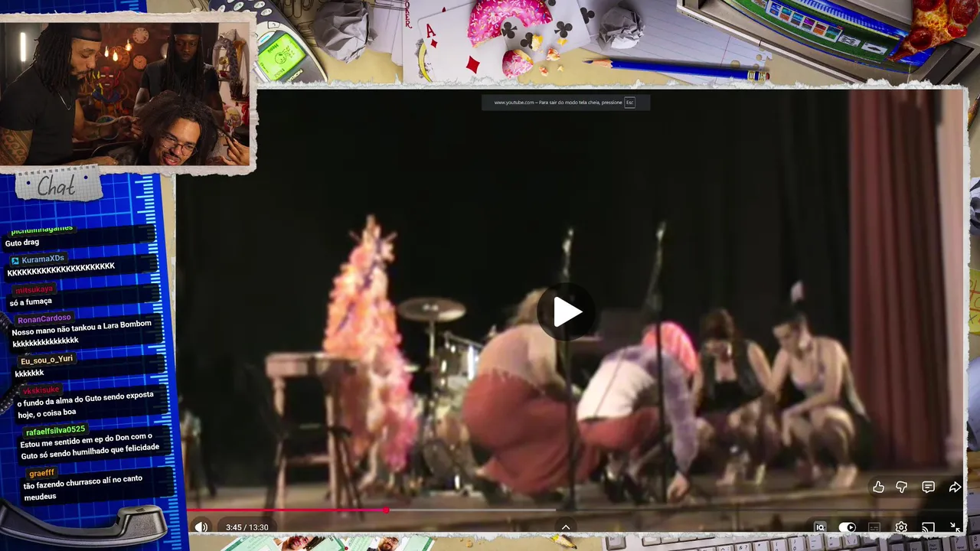Open the video comments panel icon

(x=928, y=487)
